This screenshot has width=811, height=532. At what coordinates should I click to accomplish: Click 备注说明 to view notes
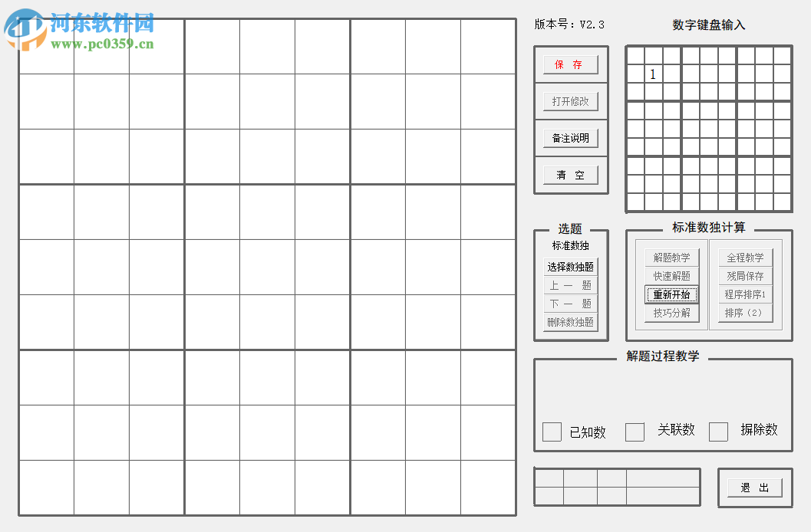(570, 138)
